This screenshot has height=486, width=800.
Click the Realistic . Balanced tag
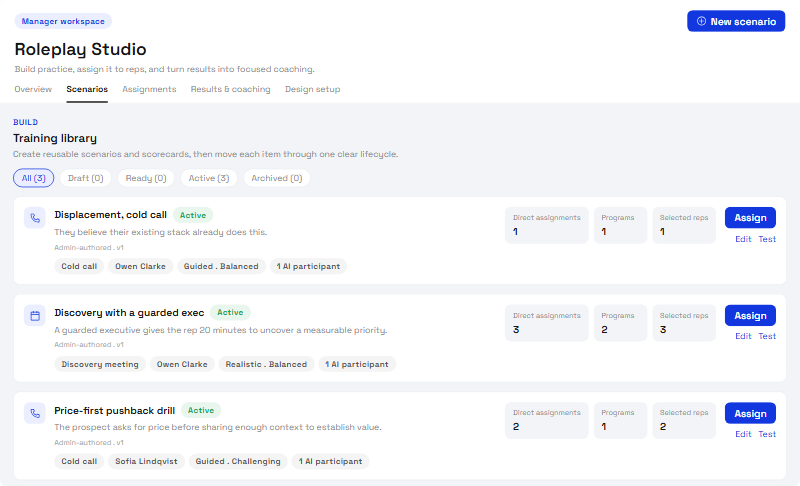pos(266,364)
